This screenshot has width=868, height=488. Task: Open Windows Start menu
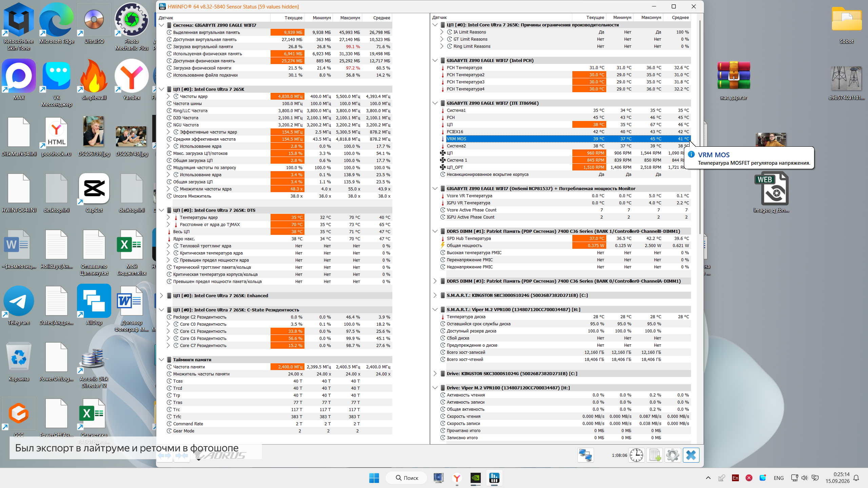pos(374,478)
